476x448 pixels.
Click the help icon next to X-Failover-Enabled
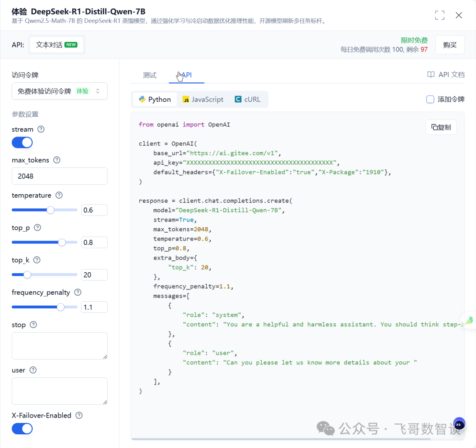click(x=79, y=415)
